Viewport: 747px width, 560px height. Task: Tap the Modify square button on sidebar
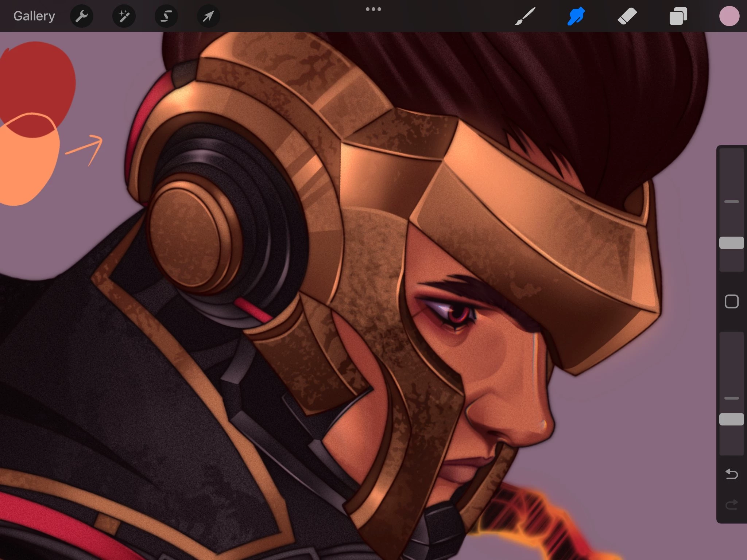point(731,302)
